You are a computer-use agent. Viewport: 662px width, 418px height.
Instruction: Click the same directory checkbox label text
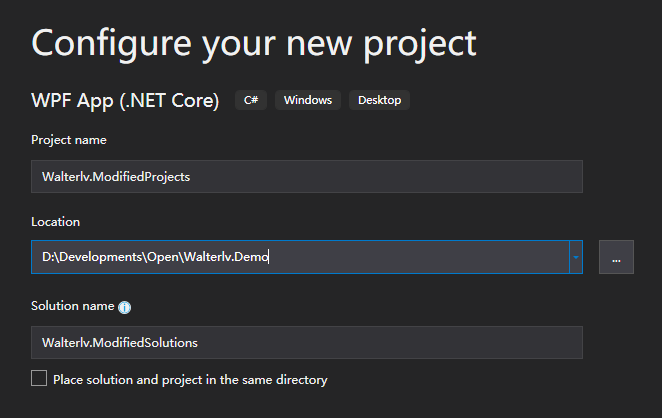(190, 380)
